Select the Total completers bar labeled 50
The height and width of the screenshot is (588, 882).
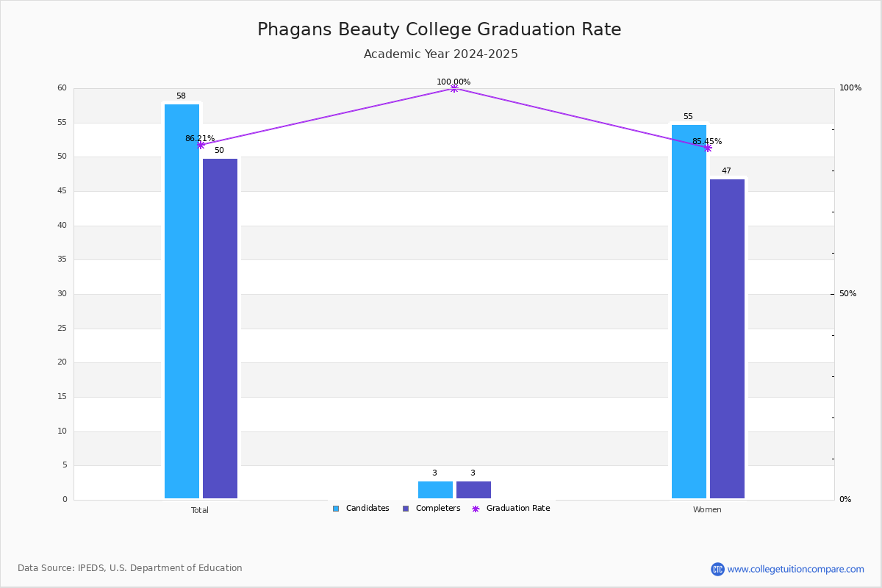point(220,329)
